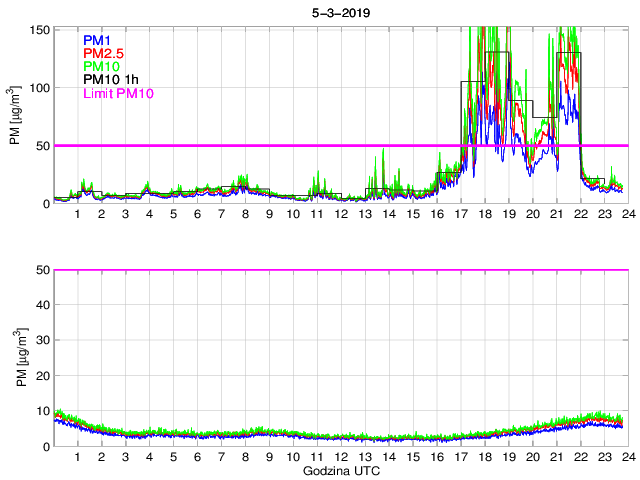Click hour 6 tick on the bottom chart

coord(197,457)
